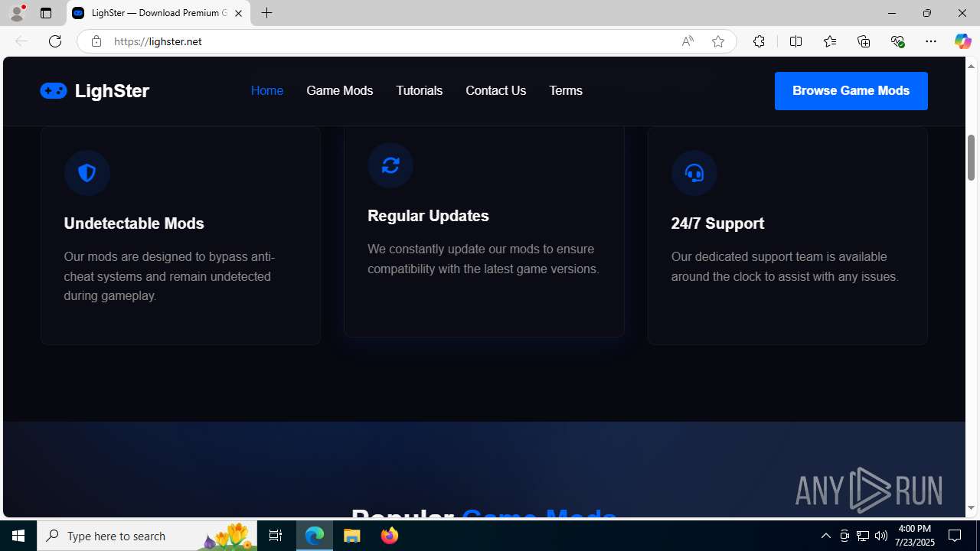This screenshot has width=980, height=551.
Task: View site information lock icon
Action: pyautogui.click(x=96, y=41)
